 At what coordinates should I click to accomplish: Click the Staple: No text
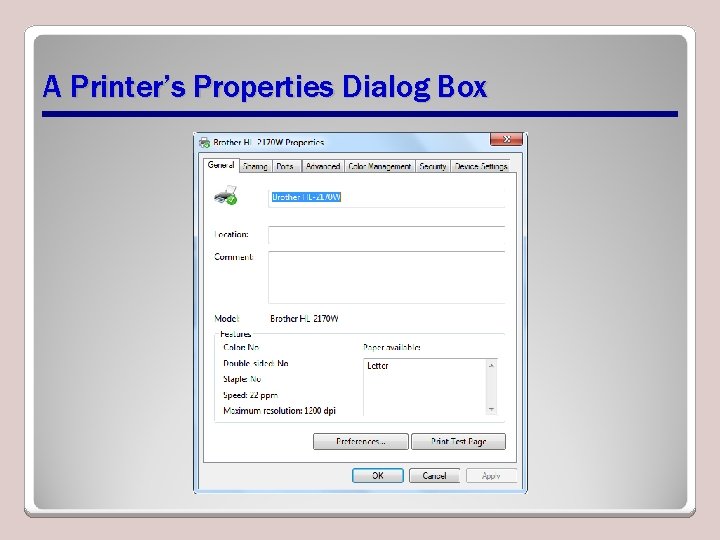click(242, 379)
